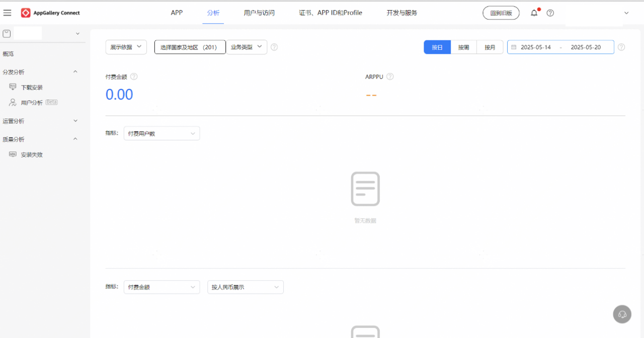Open the 按人民币展示 currency dropdown
644x338 pixels.
click(246, 287)
